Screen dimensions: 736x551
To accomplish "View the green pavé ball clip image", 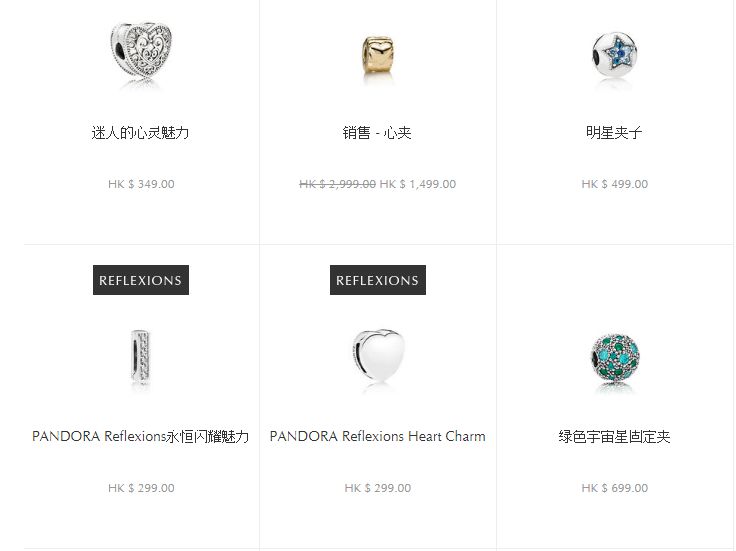I will click(614, 359).
